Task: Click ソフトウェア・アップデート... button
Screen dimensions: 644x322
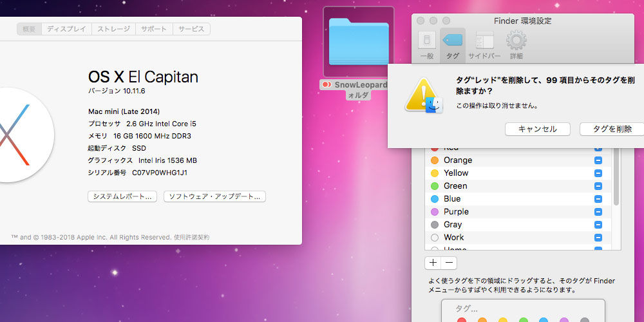Action: [x=215, y=196]
